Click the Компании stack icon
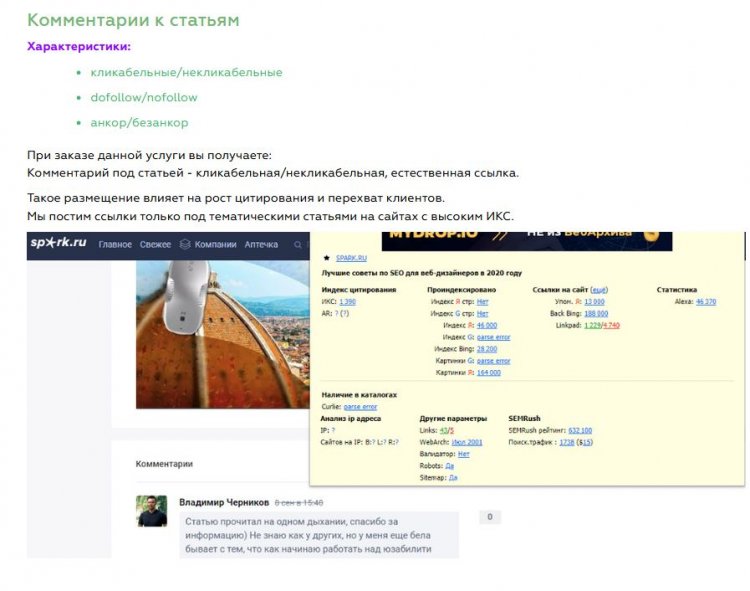 tap(185, 244)
